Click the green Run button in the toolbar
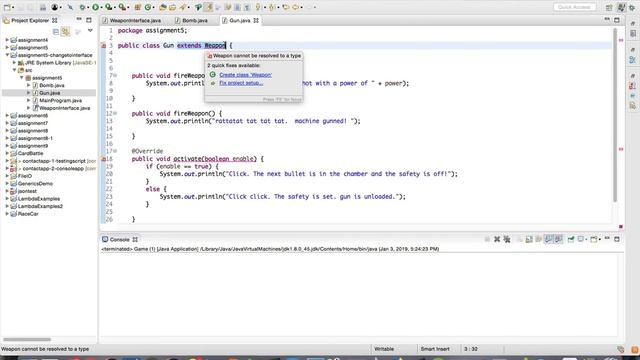The image size is (640, 360). click(x=96, y=7)
